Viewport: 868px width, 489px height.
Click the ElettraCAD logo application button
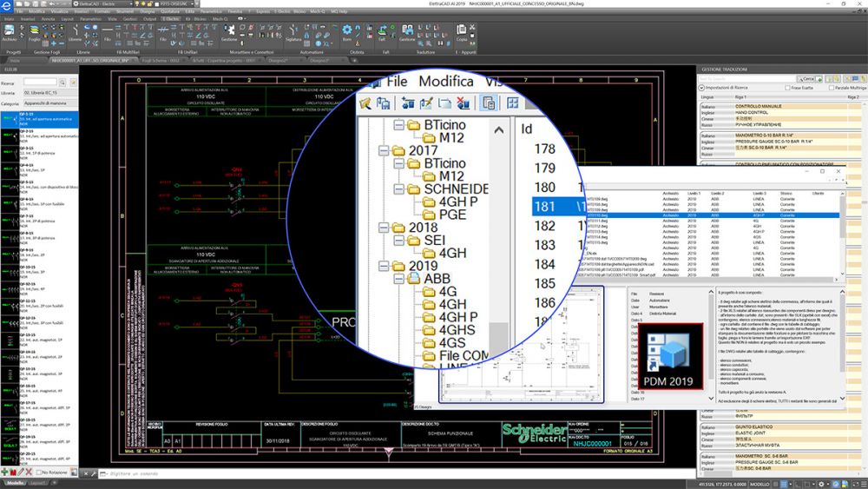coord(6,5)
